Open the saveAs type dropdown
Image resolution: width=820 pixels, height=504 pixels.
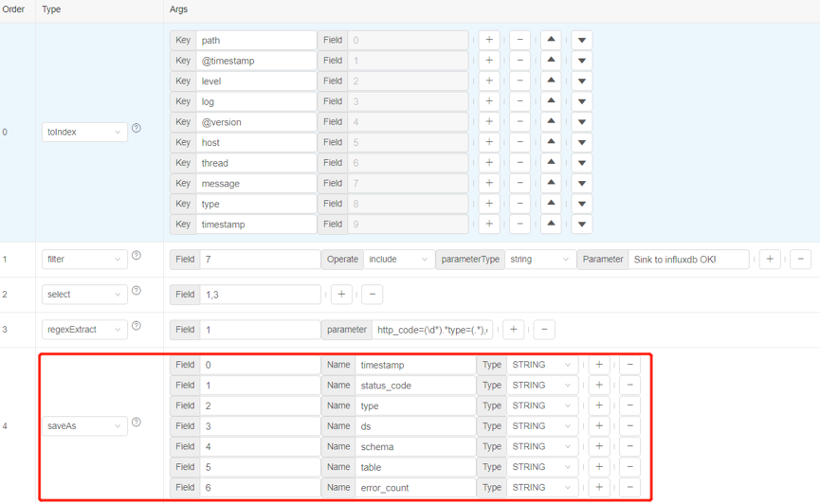pos(84,426)
